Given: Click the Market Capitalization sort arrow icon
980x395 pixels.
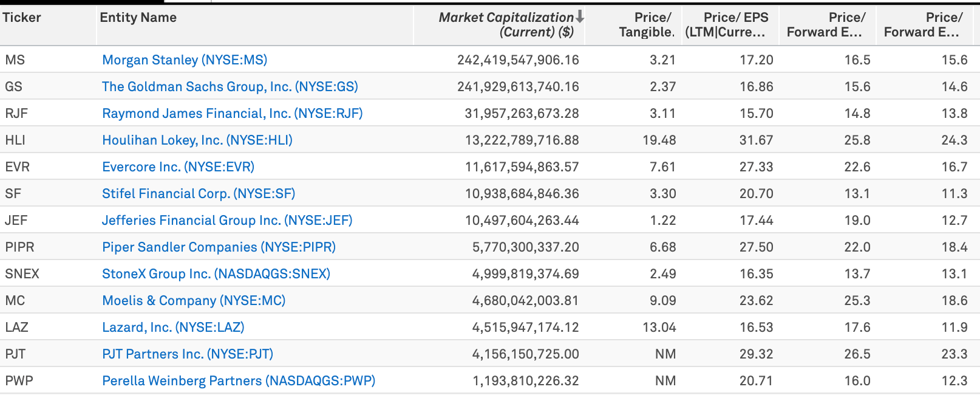Looking at the screenshot, I should tap(580, 17).
